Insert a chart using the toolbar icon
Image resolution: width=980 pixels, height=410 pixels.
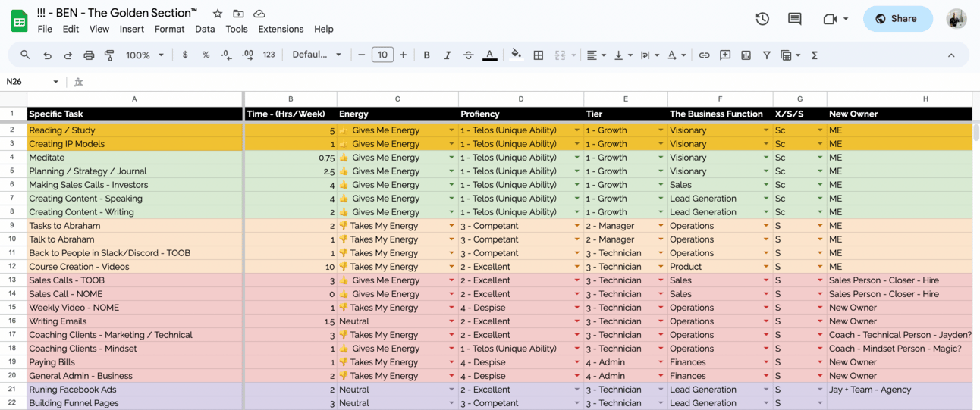click(746, 55)
